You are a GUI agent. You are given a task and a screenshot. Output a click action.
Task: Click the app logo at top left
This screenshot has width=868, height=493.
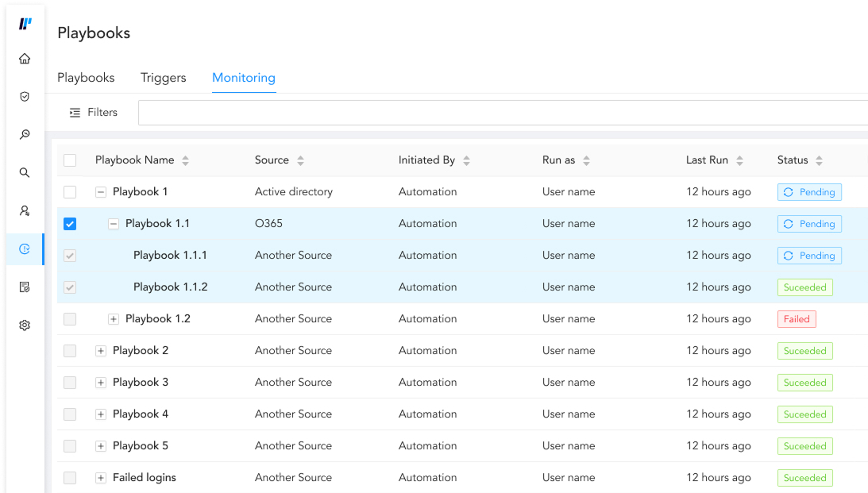tap(25, 24)
